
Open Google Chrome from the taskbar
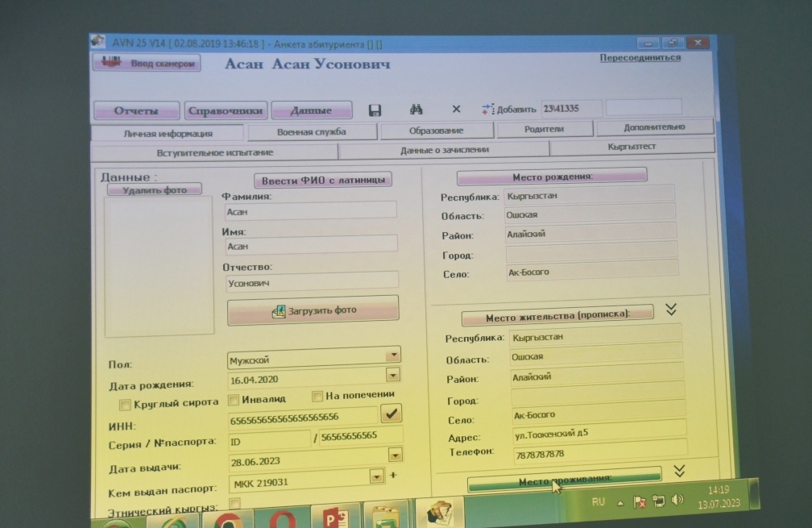coord(229,520)
